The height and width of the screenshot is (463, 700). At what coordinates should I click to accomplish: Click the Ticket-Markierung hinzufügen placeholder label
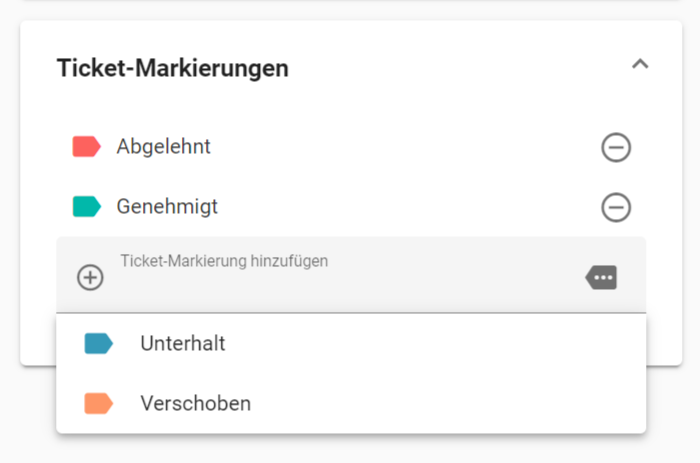(224, 261)
